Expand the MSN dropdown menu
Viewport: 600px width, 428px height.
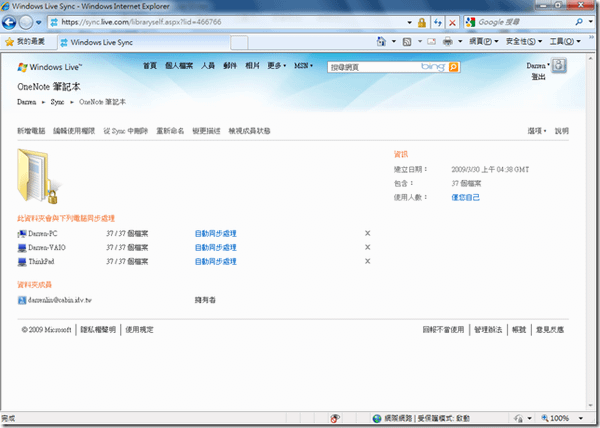pos(303,66)
